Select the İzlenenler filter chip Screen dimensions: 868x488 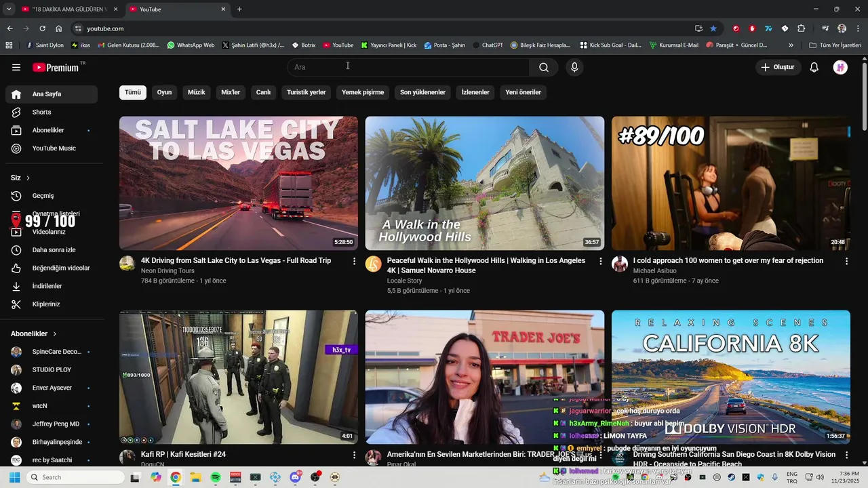[x=475, y=92]
